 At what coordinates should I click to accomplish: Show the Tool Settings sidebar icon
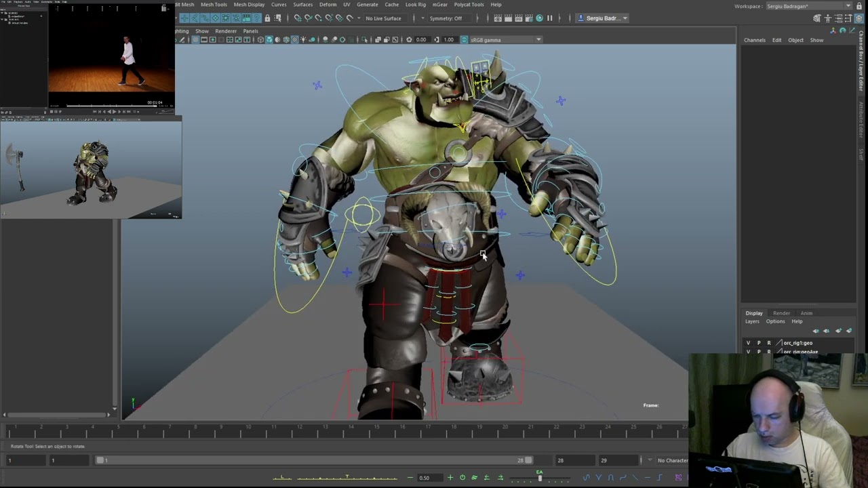tap(848, 18)
